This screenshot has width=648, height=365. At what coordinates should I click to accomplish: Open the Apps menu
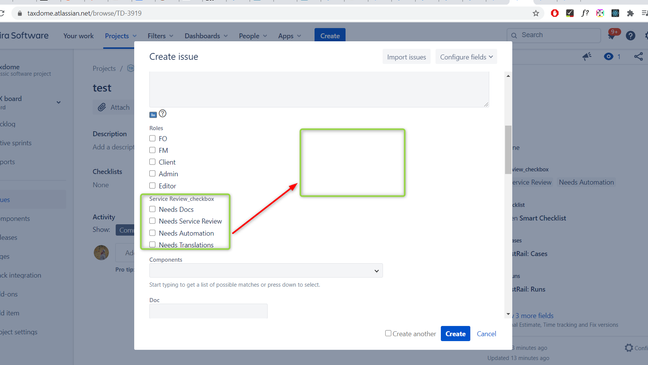[x=289, y=36]
